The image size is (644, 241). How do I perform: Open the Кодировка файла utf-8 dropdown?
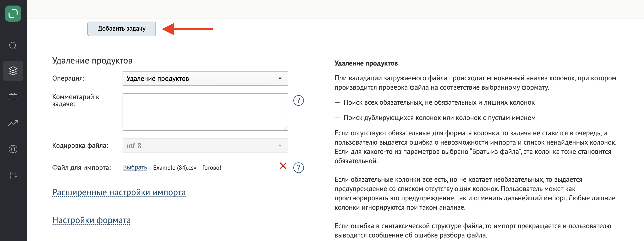[205, 146]
